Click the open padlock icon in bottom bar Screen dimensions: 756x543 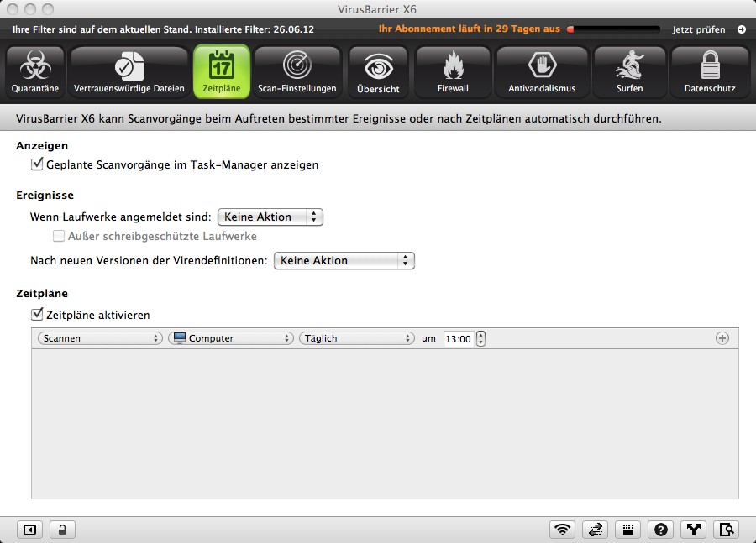click(62, 530)
